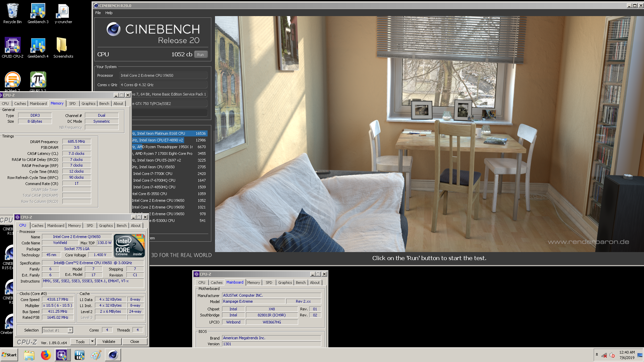
Task: Click the Mainboard CPU-Z window title icon
Action: 197,274
